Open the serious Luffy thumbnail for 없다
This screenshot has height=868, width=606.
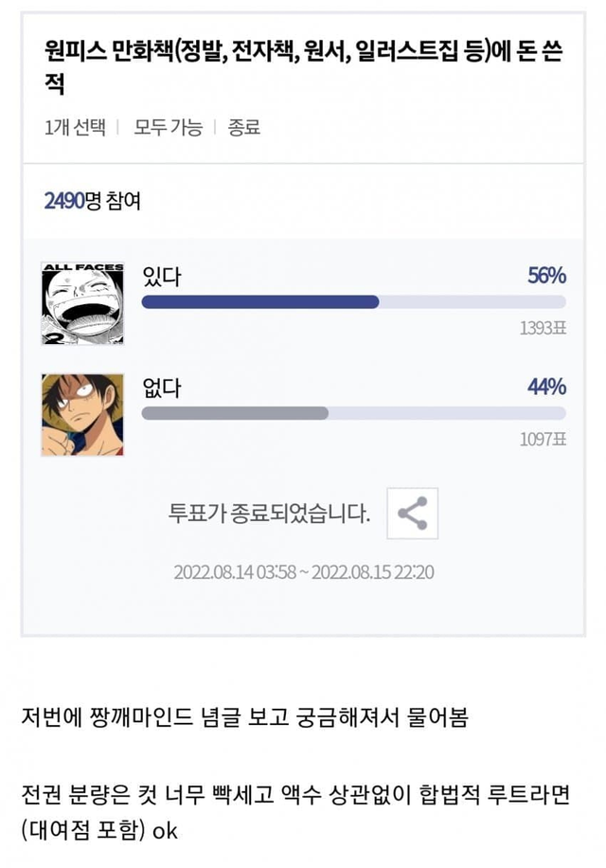[82, 415]
